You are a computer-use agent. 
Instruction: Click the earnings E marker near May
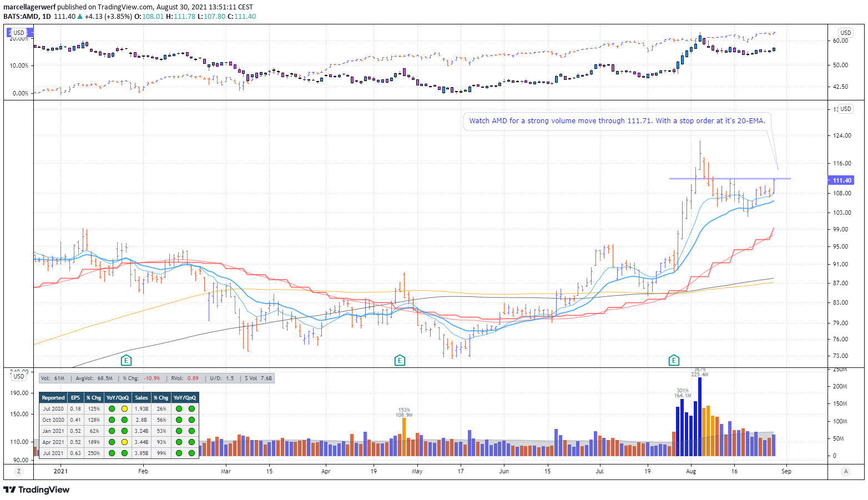click(x=400, y=361)
